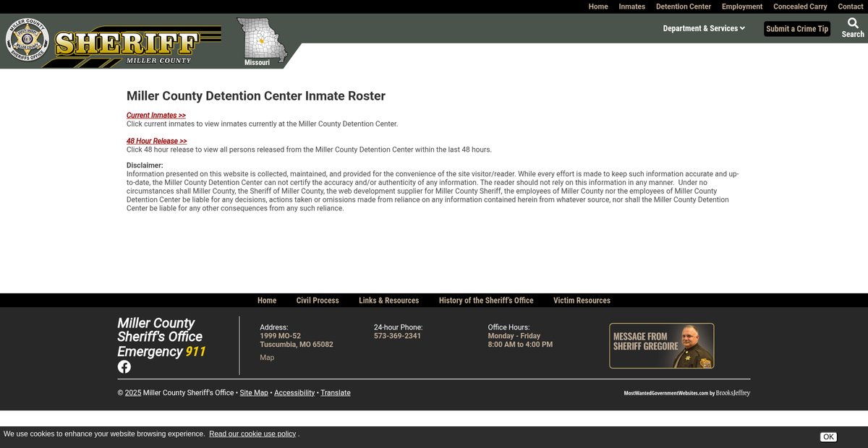This screenshot has height=448, width=868.
Task: Click Miller County Detention Center Inmate Roster heading
Action: coord(256,96)
